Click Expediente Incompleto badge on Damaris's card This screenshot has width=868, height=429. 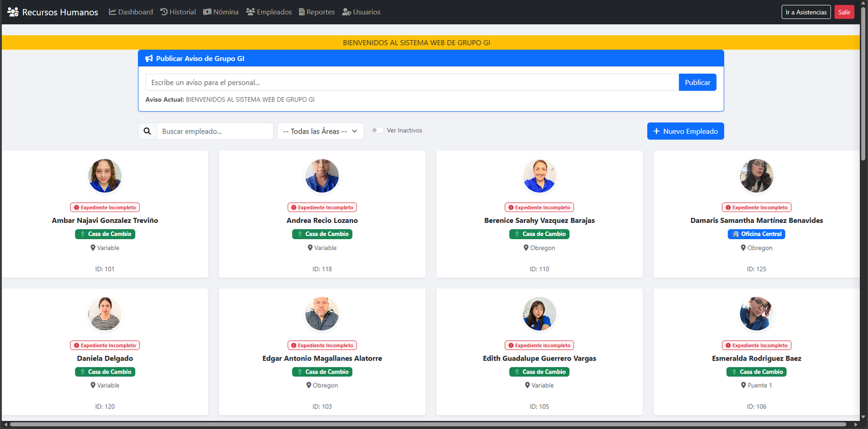757,207
